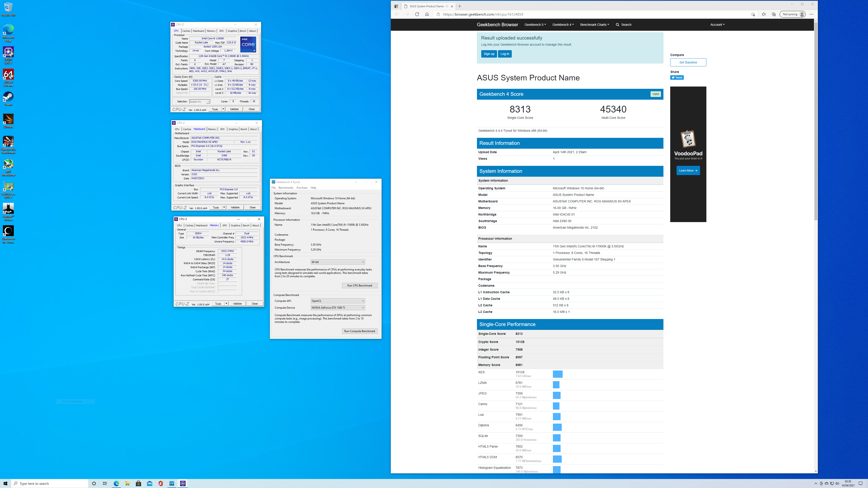Expand the Geekbench 5 menu
This screenshot has width=868, height=488.
click(535, 25)
